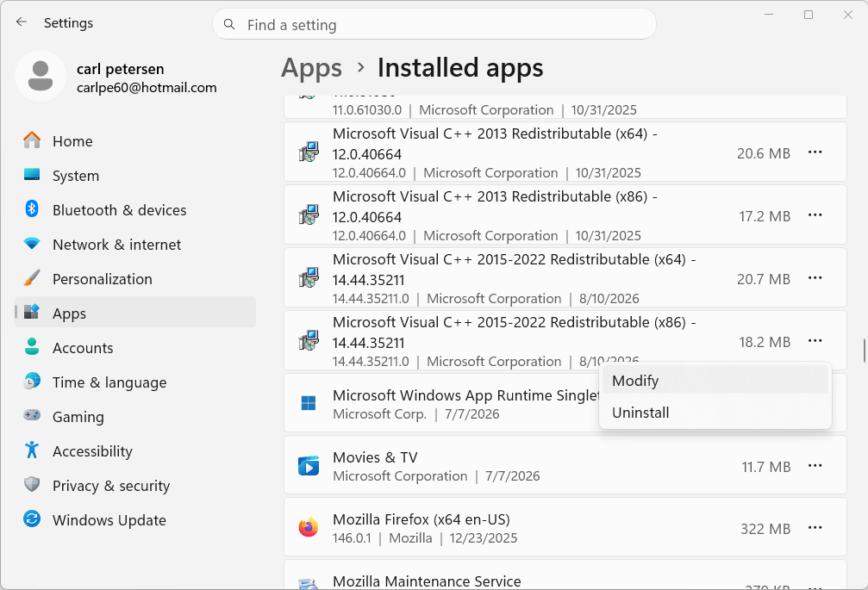
Task: Click the Apps icon in sidebar
Action: click(x=32, y=312)
